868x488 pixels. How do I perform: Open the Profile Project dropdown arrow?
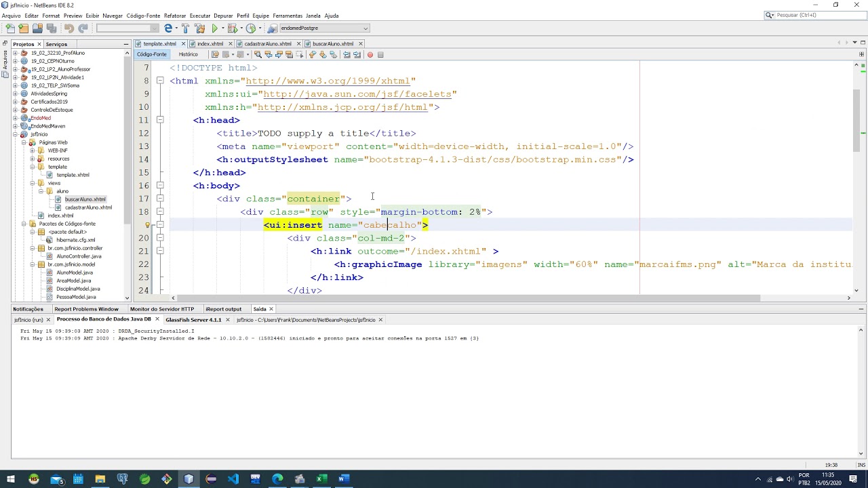(260, 28)
